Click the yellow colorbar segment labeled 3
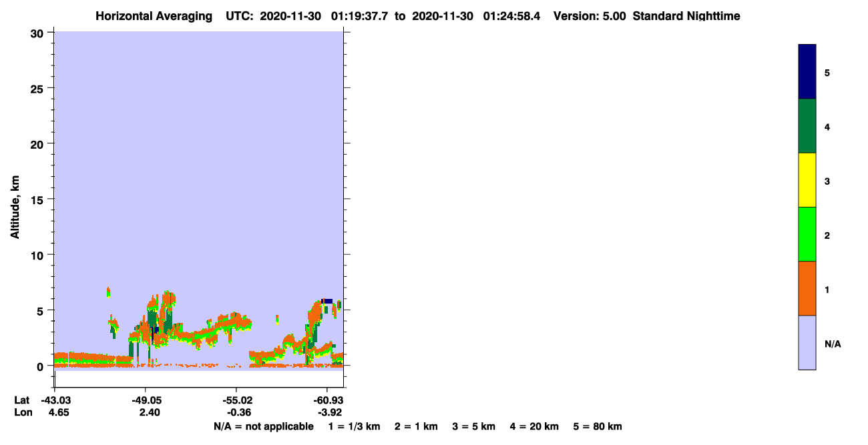This screenshot has width=868, height=445. 807,180
